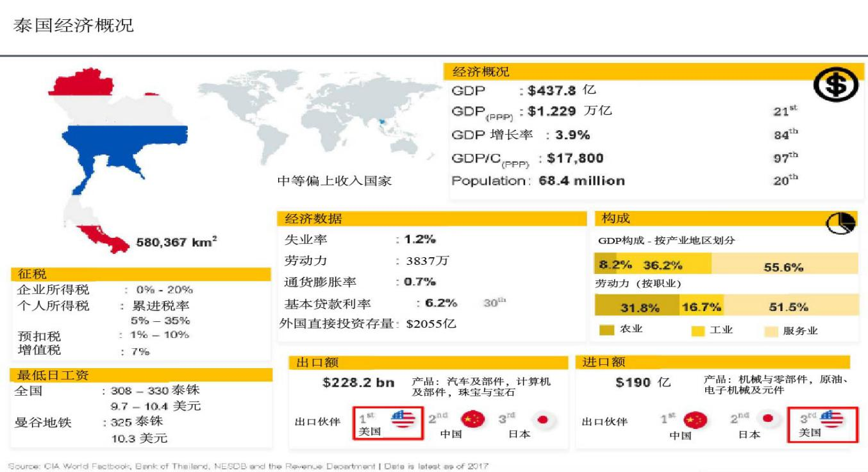Click the 预扣税 rate 1% – 10%

(159, 335)
